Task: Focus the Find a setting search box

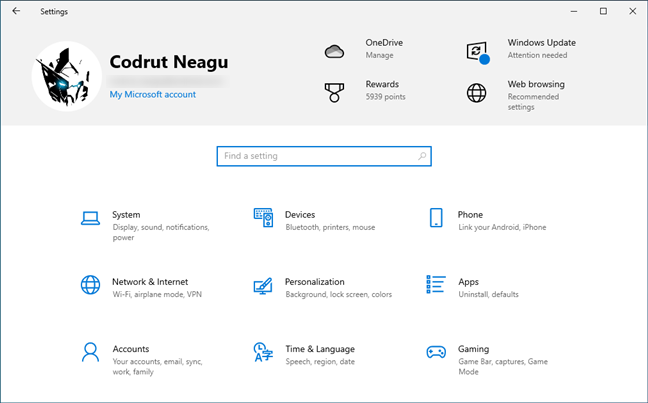Action: 324,156
